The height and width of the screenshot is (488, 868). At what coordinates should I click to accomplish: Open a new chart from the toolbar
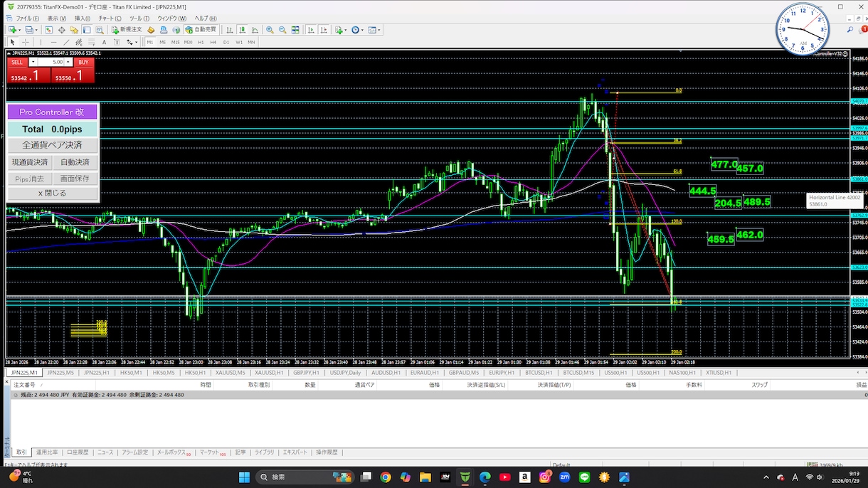[x=12, y=30]
